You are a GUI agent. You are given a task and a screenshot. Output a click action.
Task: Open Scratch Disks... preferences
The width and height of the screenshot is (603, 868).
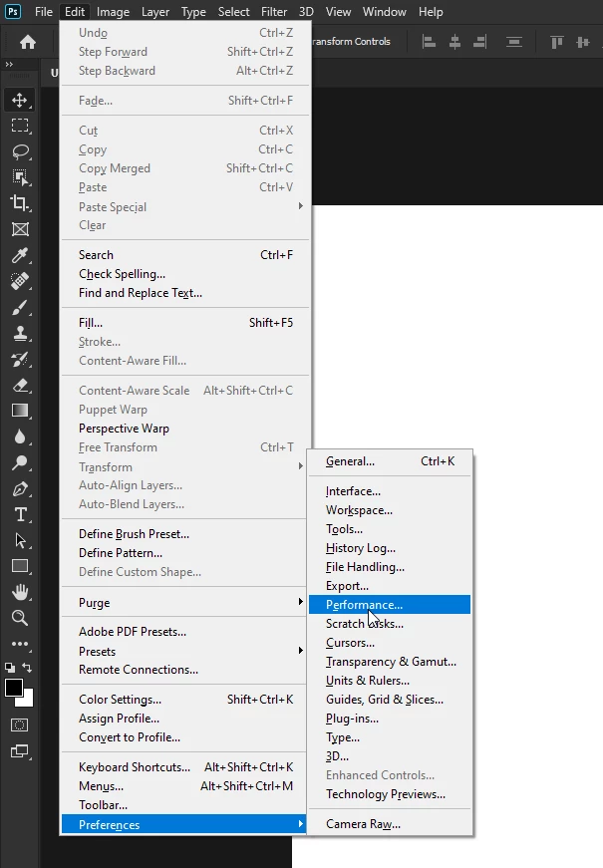[390, 623]
